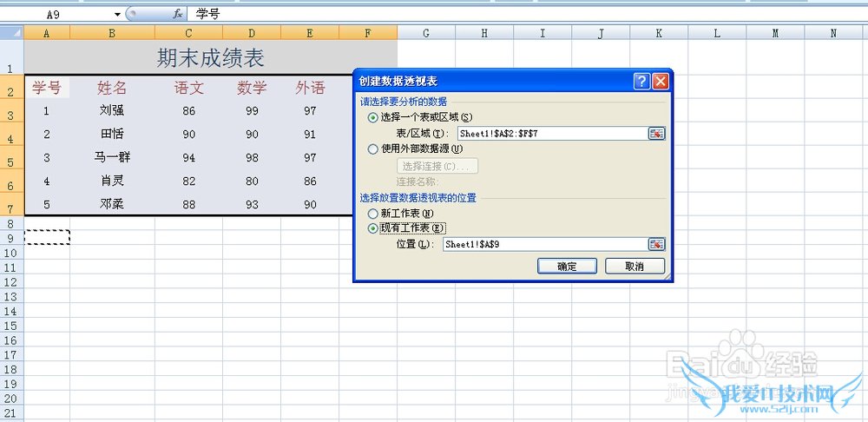Click the header cell 姓名
This screenshot has height=422, width=868.
[112, 88]
